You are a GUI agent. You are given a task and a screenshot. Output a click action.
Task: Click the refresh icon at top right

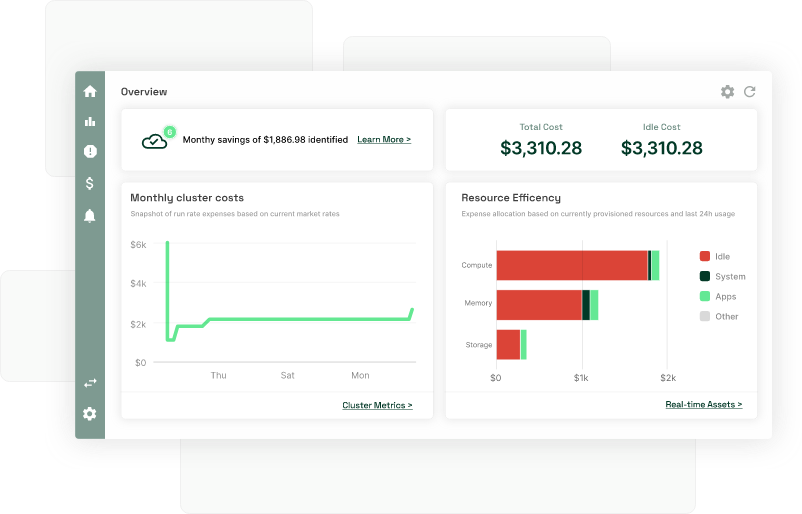749,92
